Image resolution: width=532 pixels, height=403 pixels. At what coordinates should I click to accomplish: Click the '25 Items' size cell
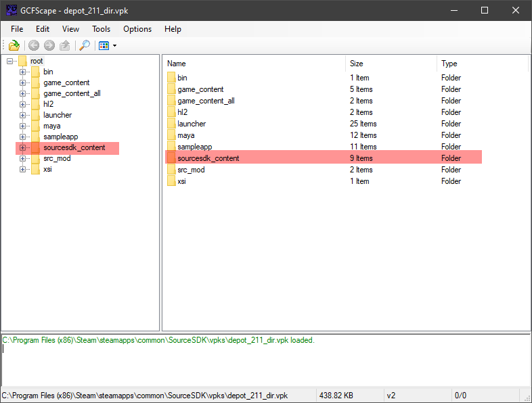tap(363, 124)
